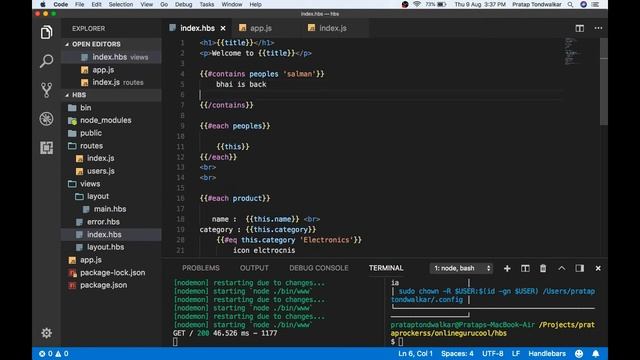Add a new terminal with plus icon

point(507,268)
